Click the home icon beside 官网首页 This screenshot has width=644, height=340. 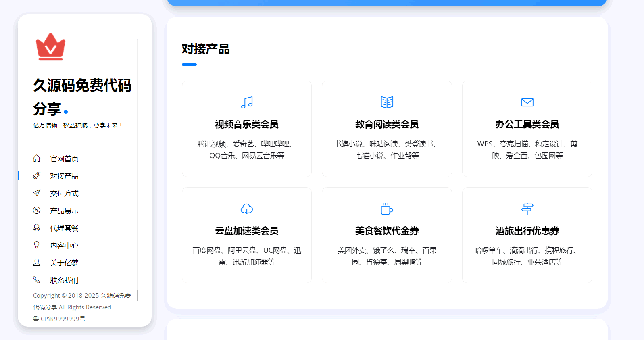pos(37,159)
